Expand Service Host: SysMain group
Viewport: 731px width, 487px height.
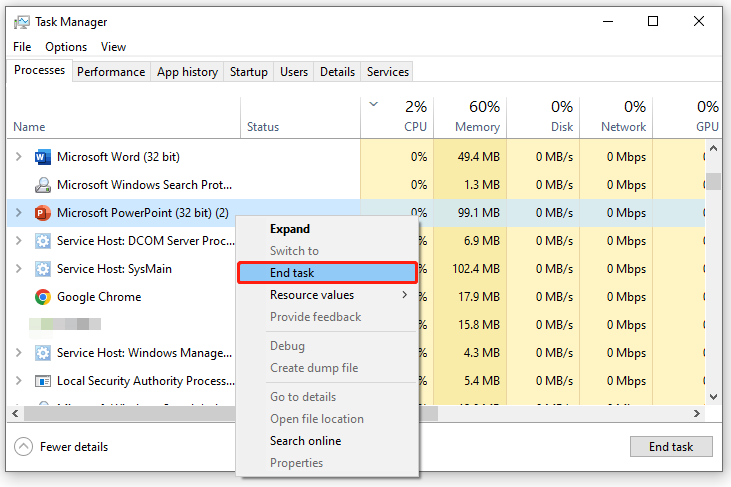[x=18, y=269]
